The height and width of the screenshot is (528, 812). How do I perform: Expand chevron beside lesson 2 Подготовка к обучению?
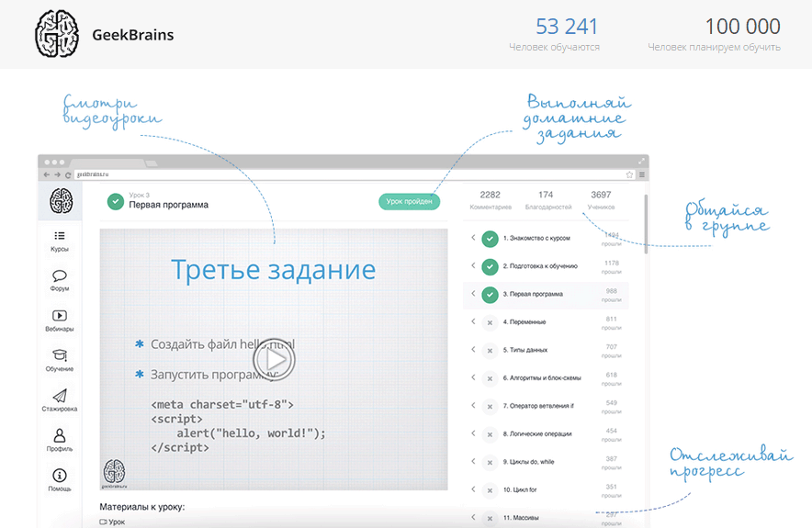coord(473,266)
